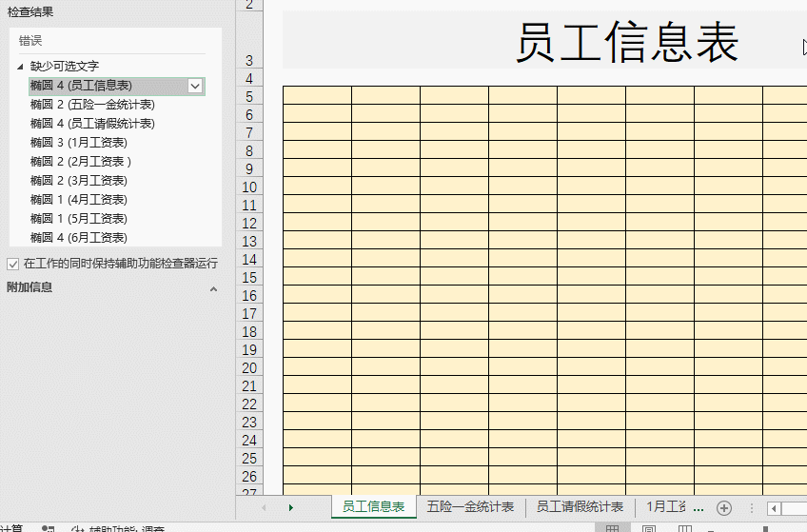The height and width of the screenshot is (532, 807).
Task: Select row header 8
Action: point(249,150)
